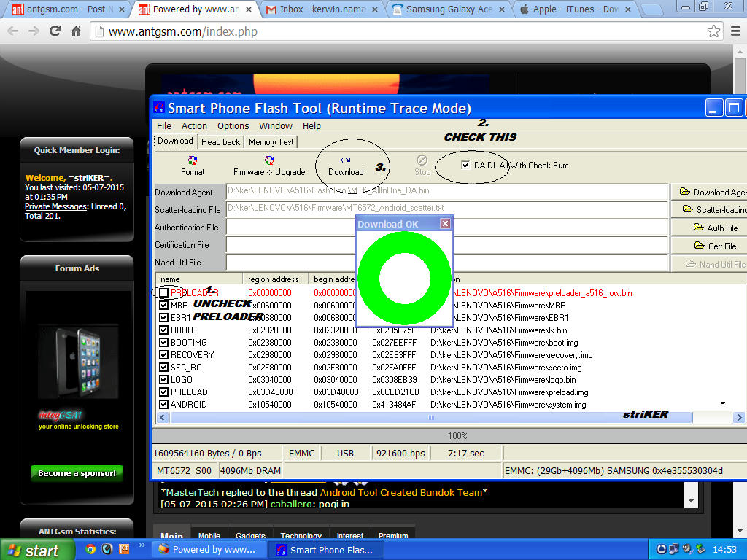Click the Download Agent path field
This screenshot has height=560, width=747.
pos(447,192)
